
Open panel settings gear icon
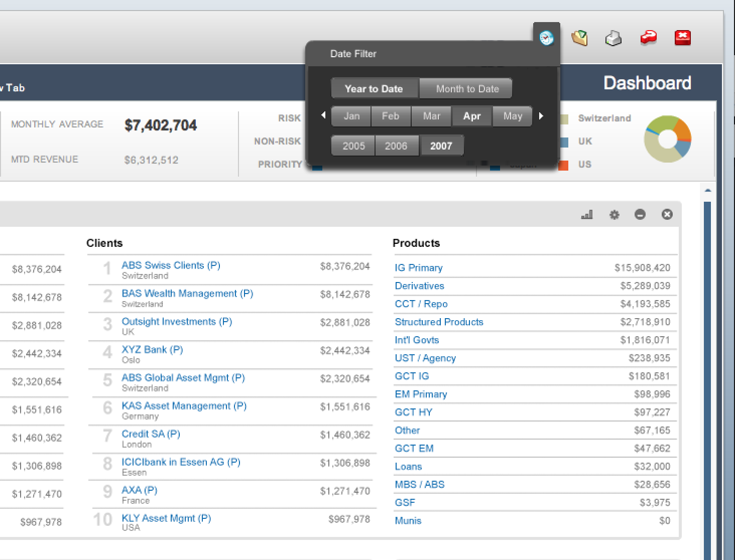614,215
